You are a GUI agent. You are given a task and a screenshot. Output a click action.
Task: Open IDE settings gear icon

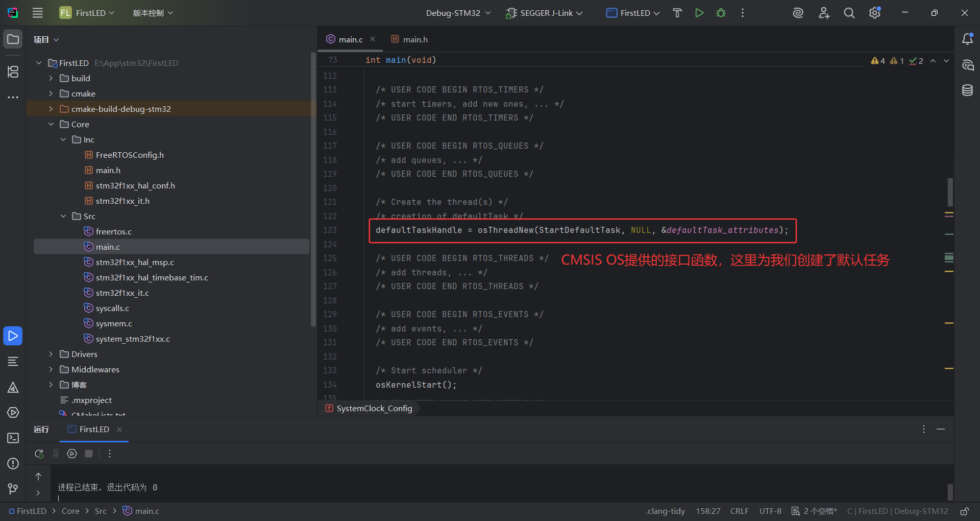pos(875,13)
